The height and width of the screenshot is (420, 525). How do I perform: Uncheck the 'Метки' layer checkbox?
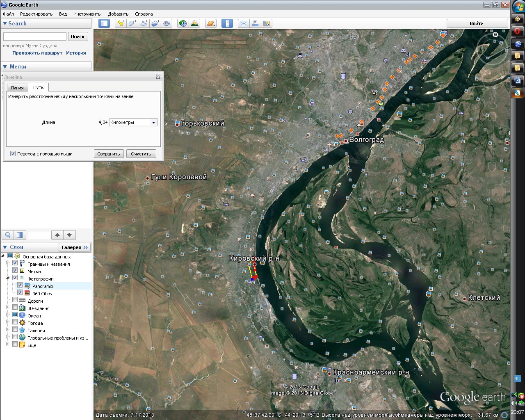[15, 271]
